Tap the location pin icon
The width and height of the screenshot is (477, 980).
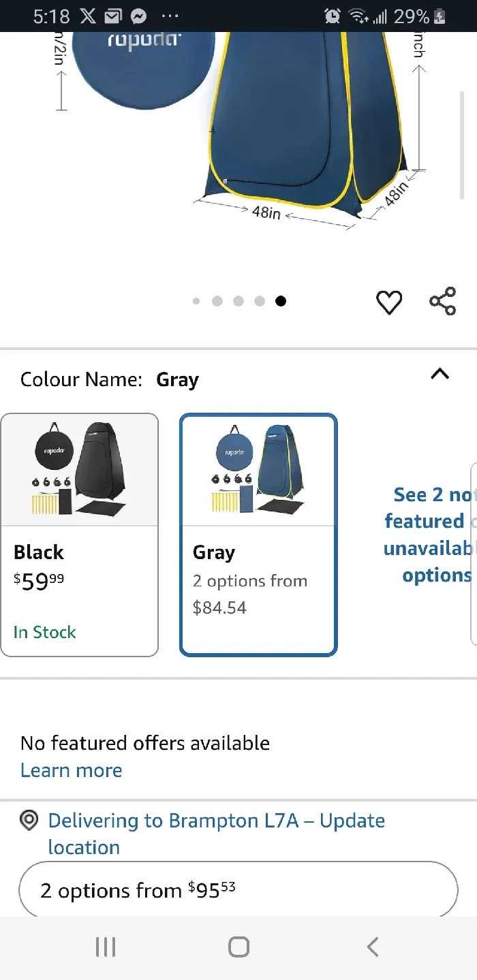[x=29, y=821]
